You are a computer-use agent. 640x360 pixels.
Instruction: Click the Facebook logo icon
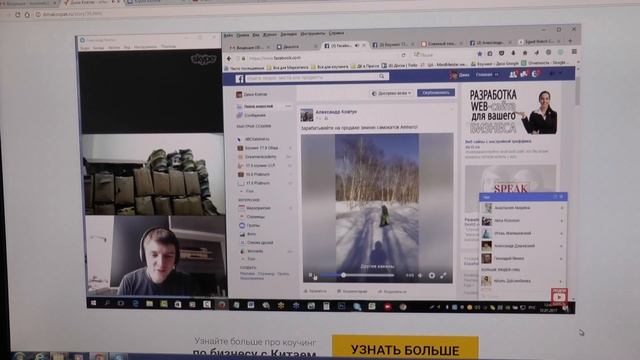(239, 78)
